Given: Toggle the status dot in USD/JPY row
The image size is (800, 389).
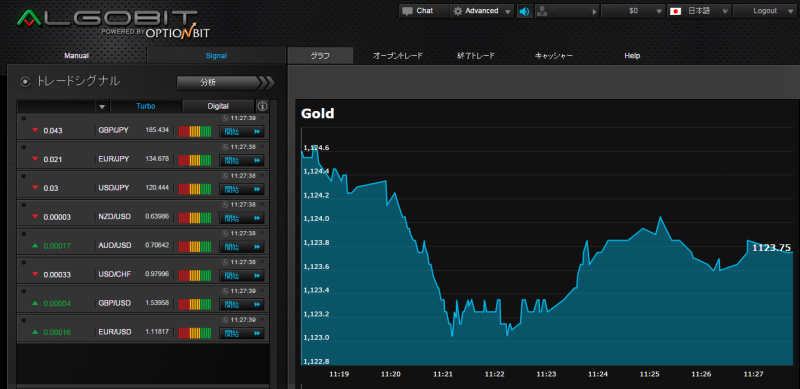Looking at the screenshot, I should [x=23, y=176].
